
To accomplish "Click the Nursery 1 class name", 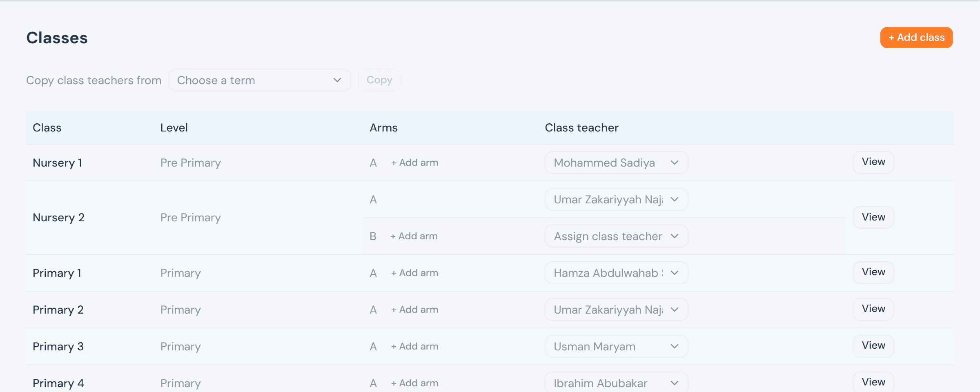I will (x=58, y=163).
